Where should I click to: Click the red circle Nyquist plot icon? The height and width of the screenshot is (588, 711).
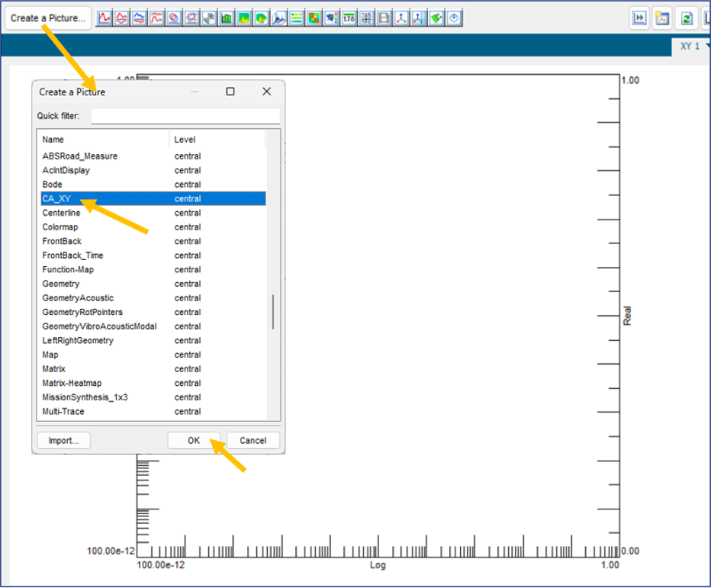pyautogui.click(x=174, y=18)
